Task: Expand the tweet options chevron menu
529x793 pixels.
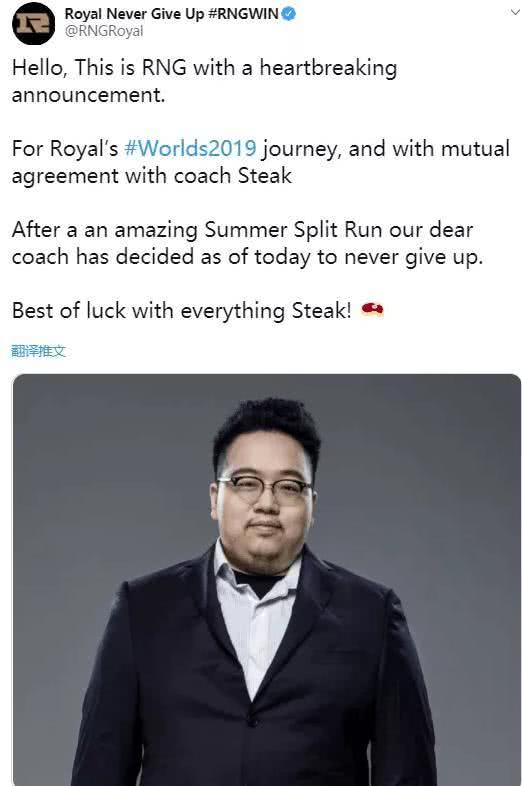Action: [515, 12]
